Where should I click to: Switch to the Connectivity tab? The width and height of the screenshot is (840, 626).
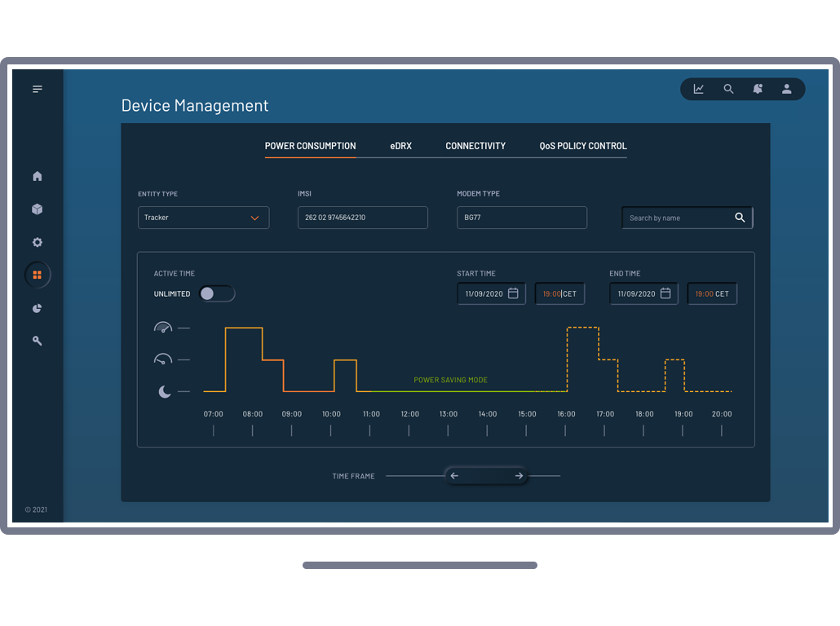tap(475, 146)
